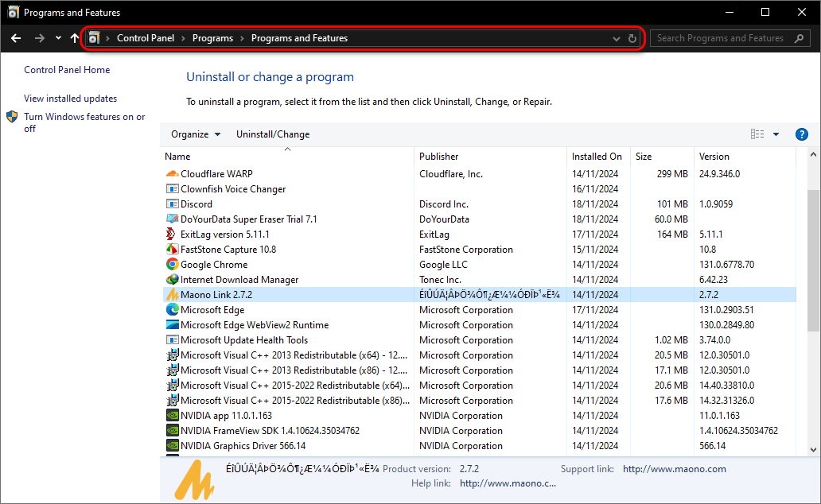Click the Cloudflare WARP cloud icon
The height and width of the screenshot is (504, 821).
tap(173, 174)
